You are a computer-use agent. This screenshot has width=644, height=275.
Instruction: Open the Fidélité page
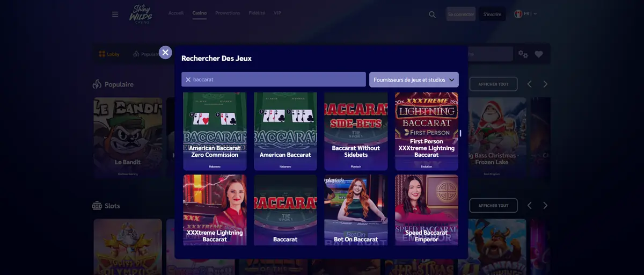pyautogui.click(x=257, y=13)
